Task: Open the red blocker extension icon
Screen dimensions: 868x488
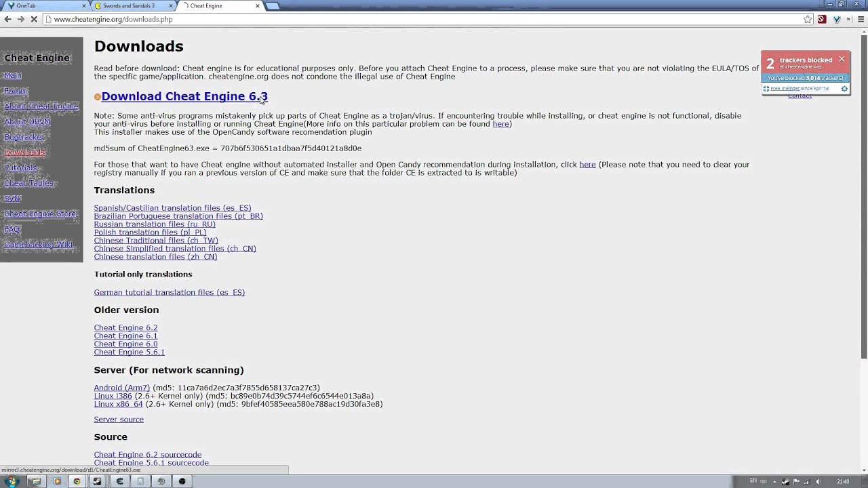Action: click(x=822, y=20)
